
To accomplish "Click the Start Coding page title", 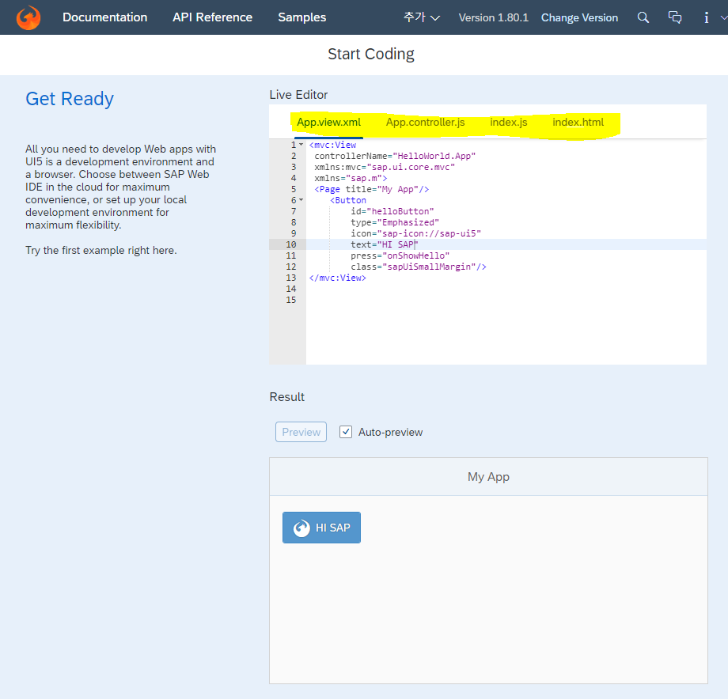I will pyautogui.click(x=371, y=54).
